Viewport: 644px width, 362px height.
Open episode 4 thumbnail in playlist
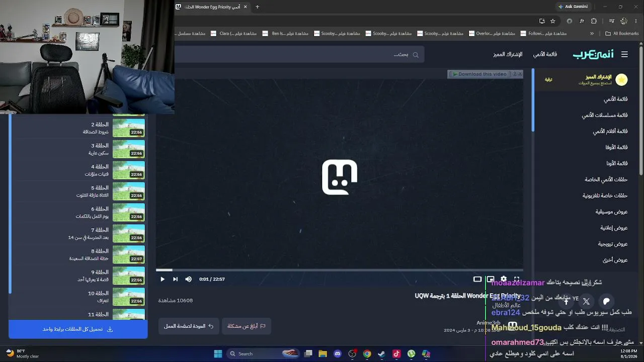[x=129, y=170]
